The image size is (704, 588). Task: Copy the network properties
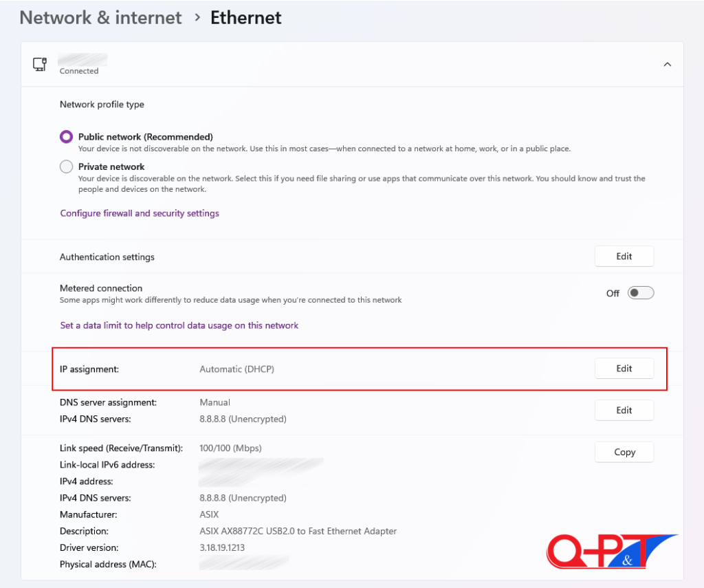[624, 453]
